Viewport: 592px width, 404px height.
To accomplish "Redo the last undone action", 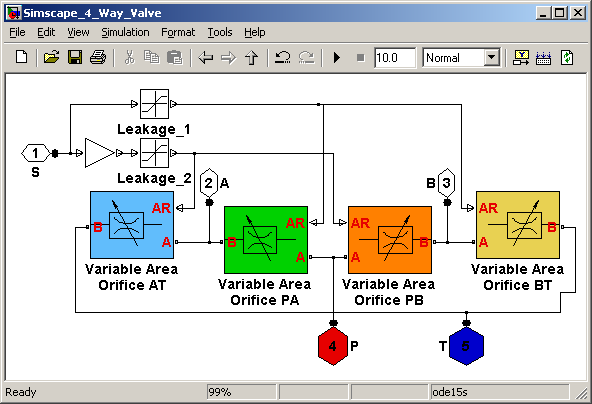I will coord(306,57).
